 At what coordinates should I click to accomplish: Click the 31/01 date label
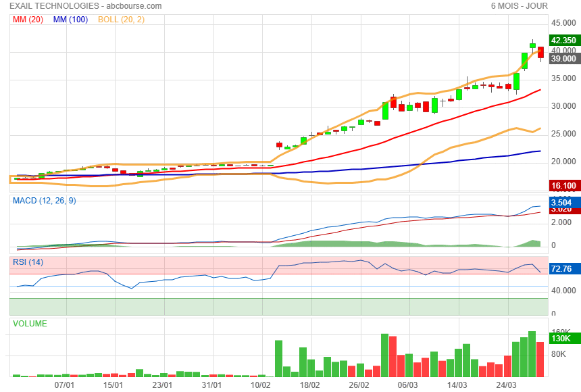click(211, 385)
